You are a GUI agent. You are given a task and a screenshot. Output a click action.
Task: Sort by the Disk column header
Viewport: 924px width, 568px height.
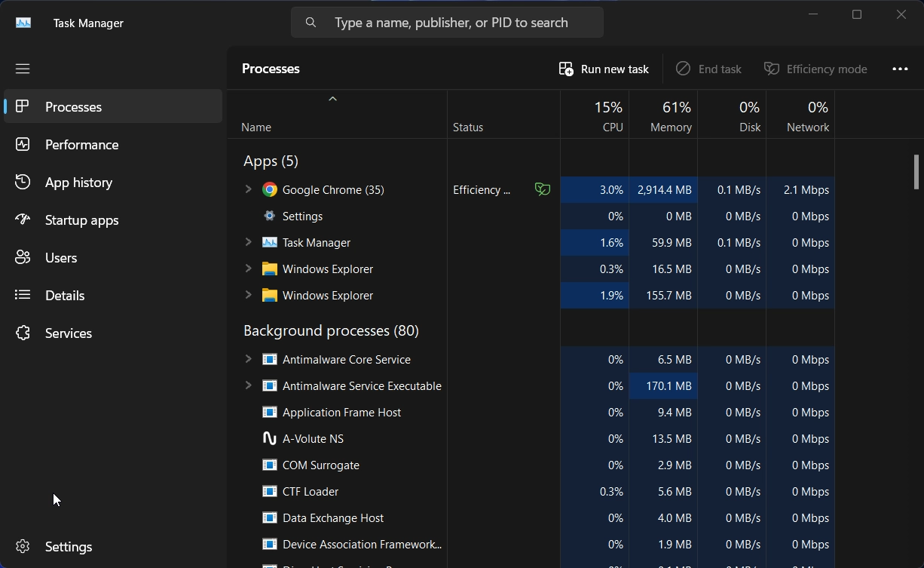coord(732,115)
